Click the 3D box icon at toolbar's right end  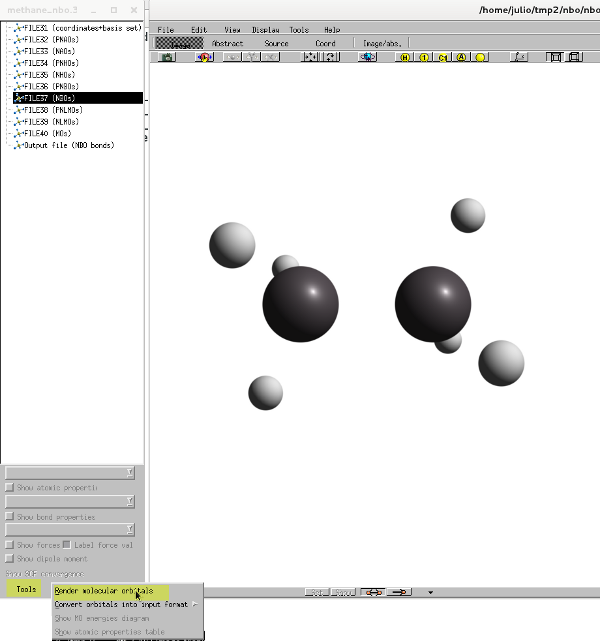tap(574, 57)
